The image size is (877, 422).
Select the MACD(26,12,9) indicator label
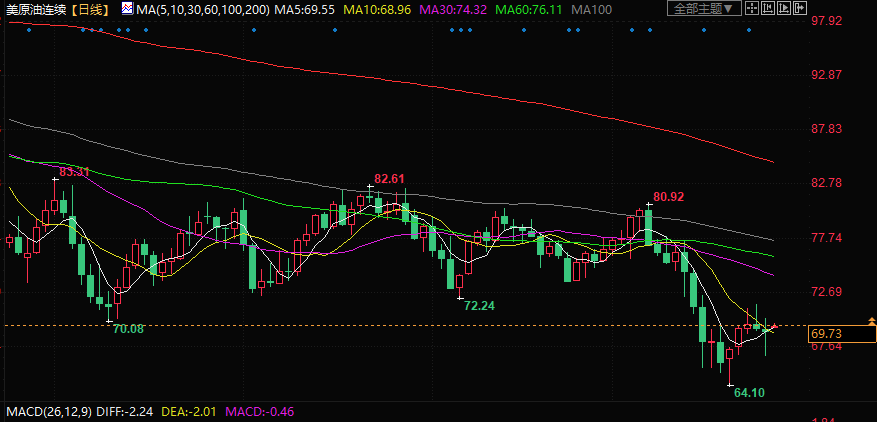tap(50, 412)
